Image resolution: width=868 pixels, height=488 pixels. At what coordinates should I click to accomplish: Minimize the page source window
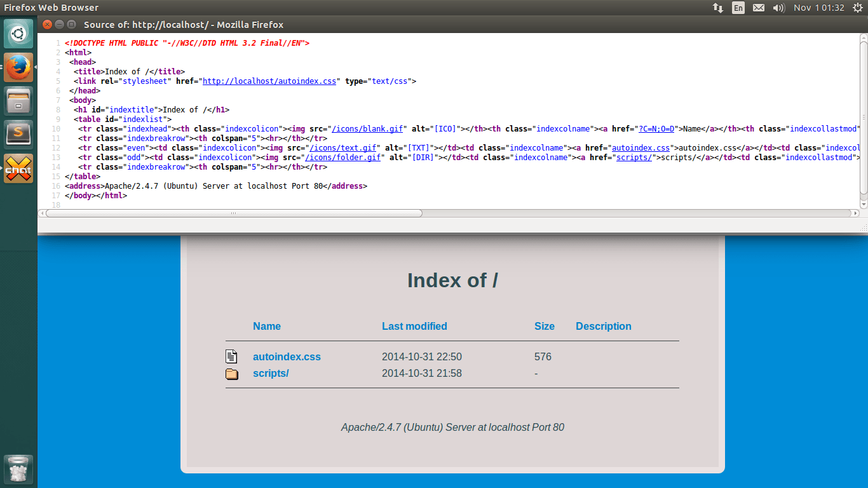click(x=59, y=25)
